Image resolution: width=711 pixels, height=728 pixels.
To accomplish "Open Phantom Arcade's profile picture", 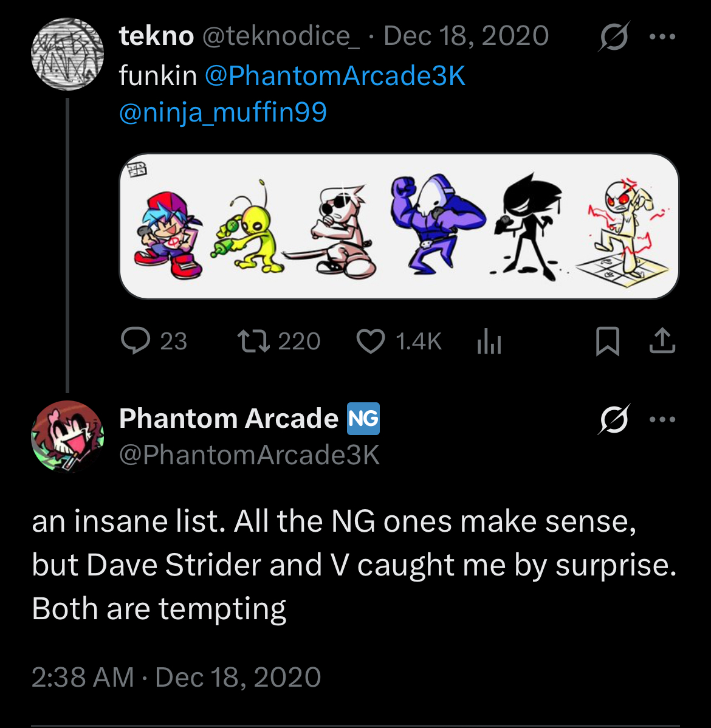I will 67,436.
